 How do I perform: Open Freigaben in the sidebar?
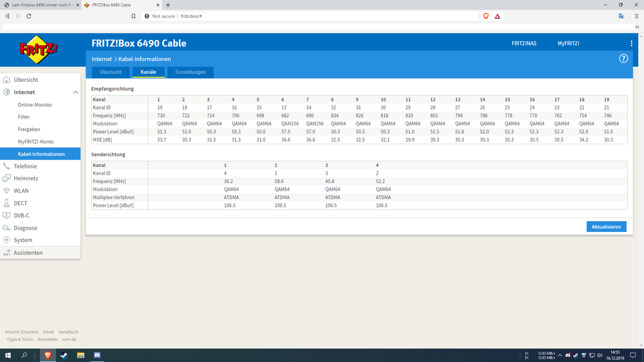(29, 129)
